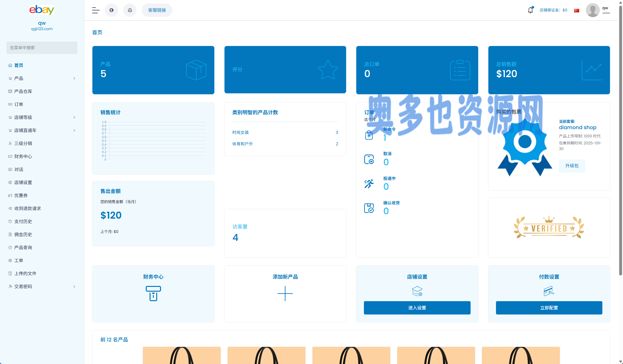Click the 进入设置 button
The height and width of the screenshot is (364, 623).
417,308
